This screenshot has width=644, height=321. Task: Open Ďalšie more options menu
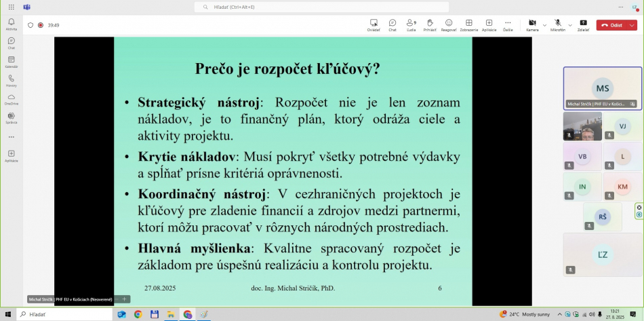508,24
